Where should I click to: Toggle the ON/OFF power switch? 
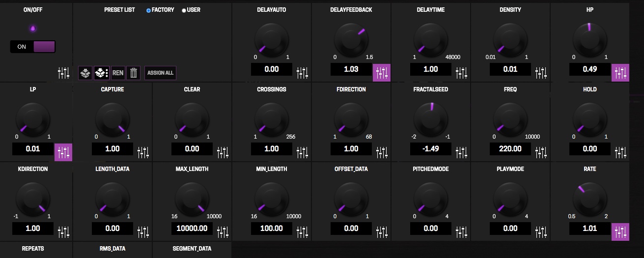33,47
